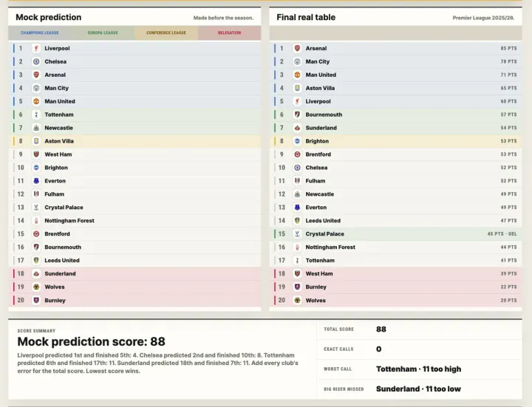The width and height of the screenshot is (532, 407).
Task: Click Nottingham Forest name in Mock prediction
Action: coord(69,220)
